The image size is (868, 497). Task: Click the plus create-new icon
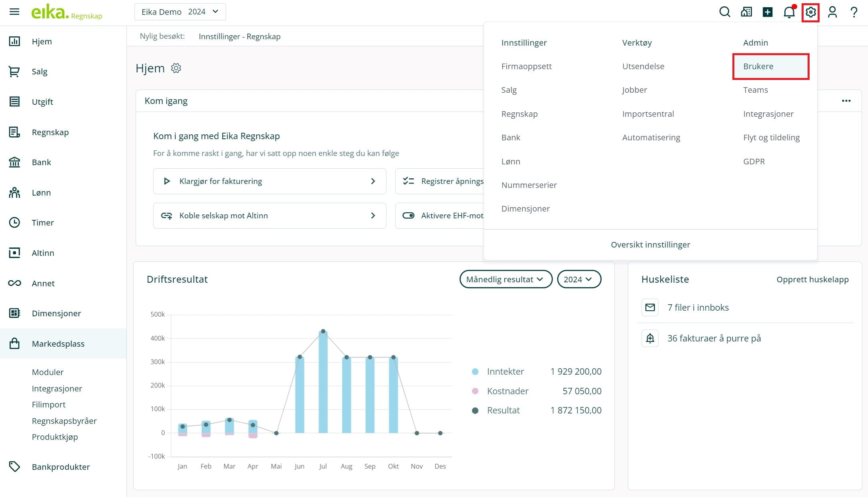coord(767,12)
